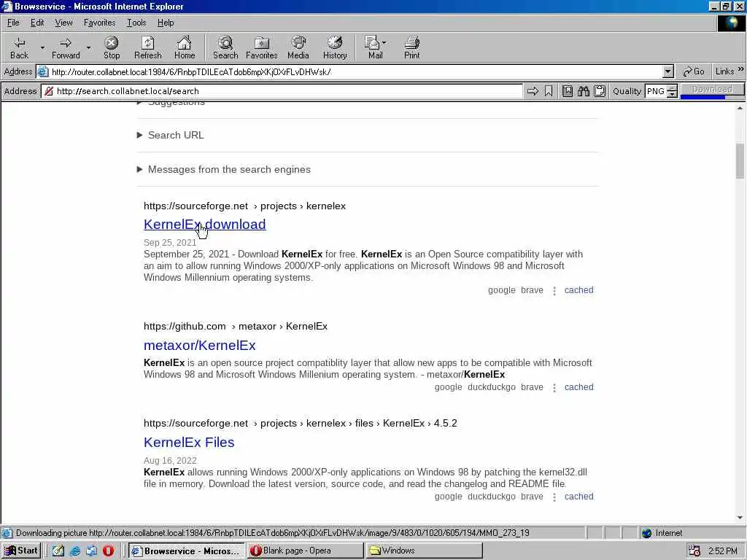Click the clock showing 2:52 PM
The height and width of the screenshot is (560, 747).
point(722,551)
